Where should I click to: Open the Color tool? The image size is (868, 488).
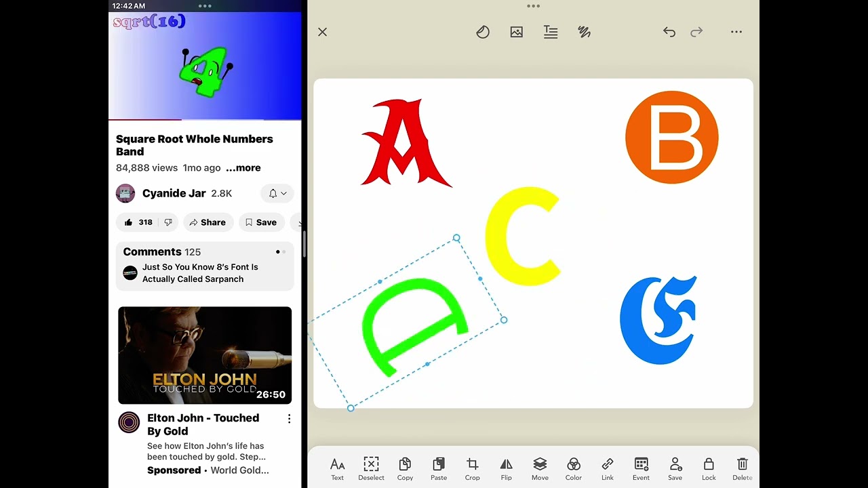click(574, 469)
